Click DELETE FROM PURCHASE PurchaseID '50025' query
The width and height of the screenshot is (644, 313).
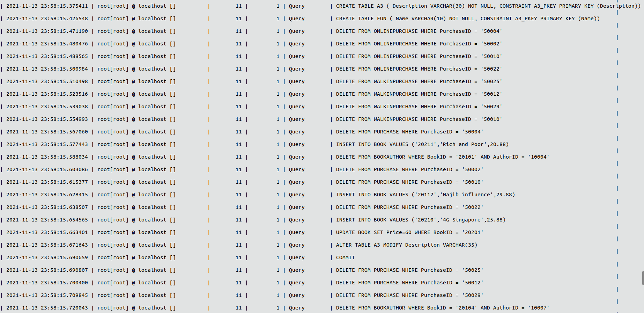pyautogui.click(x=409, y=270)
